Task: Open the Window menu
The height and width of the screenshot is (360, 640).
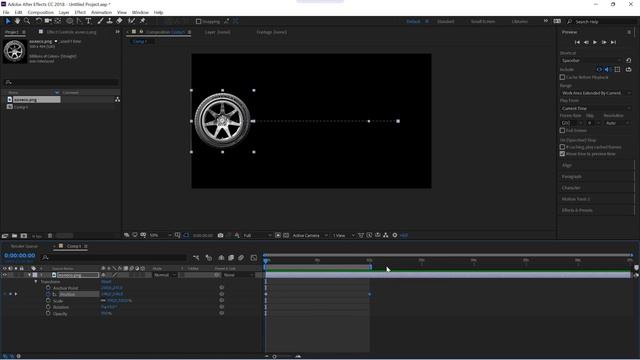Action: (140, 12)
